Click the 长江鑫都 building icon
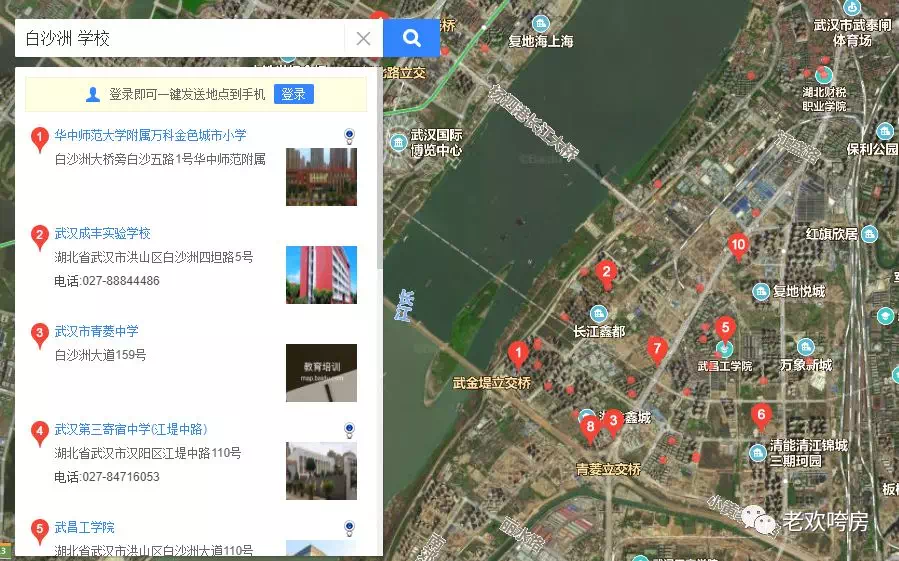This screenshot has height=561, width=899. [599, 314]
